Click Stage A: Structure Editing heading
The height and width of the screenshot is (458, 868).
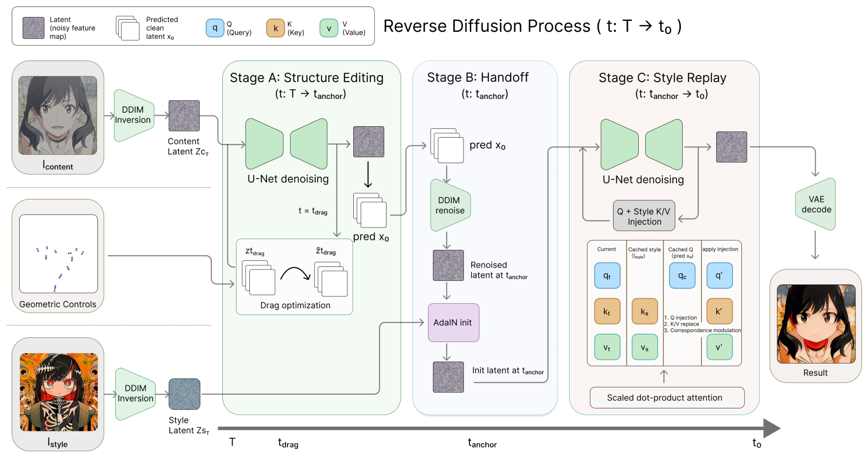coord(307,77)
